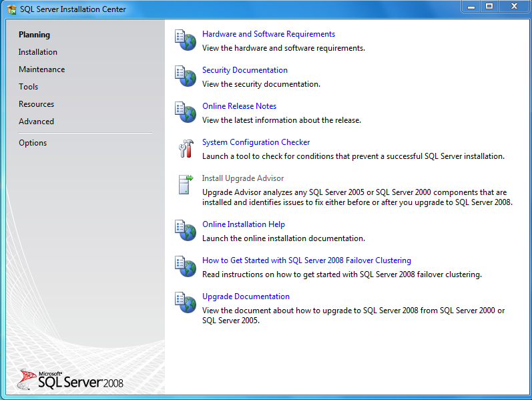Click the System Configuration Checker tools icon
Screen dimensions: 532x400
coord(186,148)
